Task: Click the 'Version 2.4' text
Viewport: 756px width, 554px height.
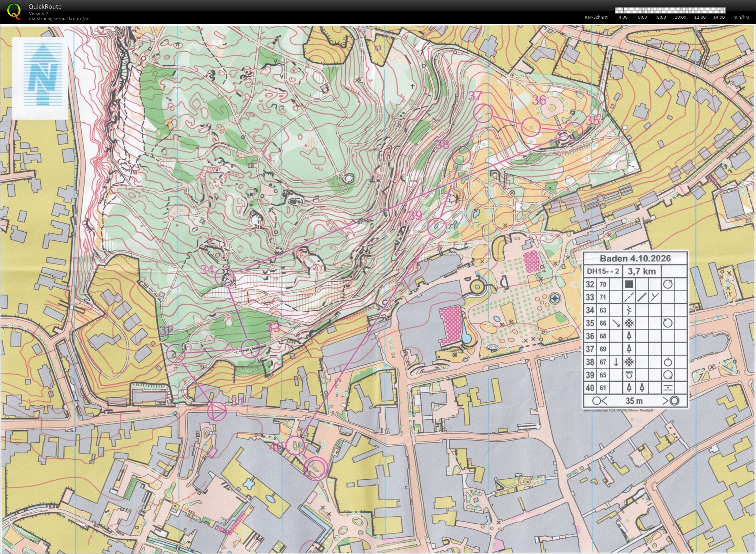Action: pyautogui.click(x=41, y=14)
